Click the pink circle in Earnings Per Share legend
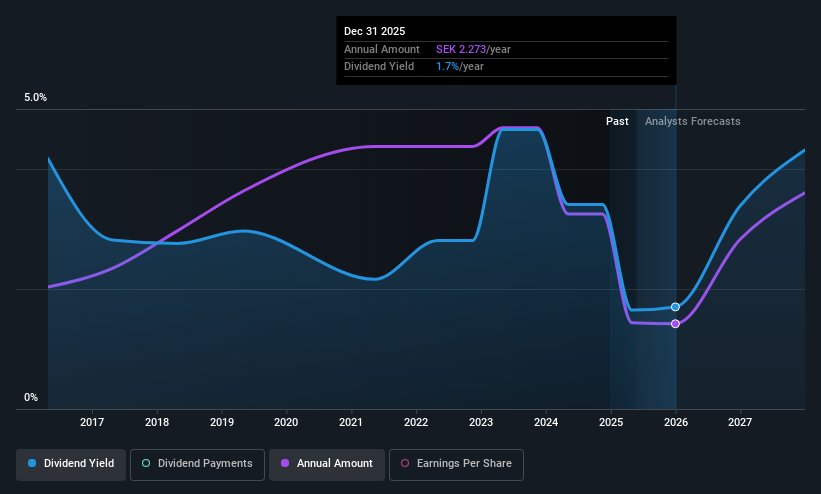This screenshot has width=821, height=494. (x=405, y=464)
